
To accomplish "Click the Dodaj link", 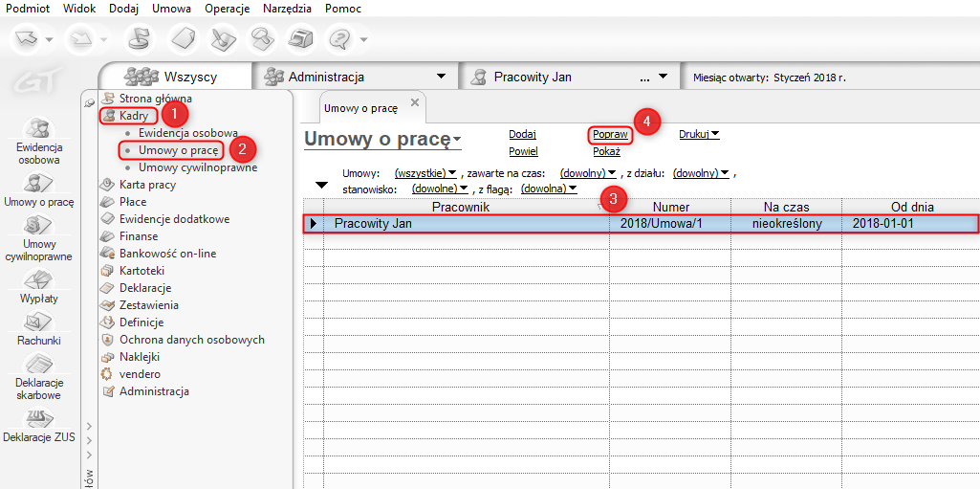I will tap(522, 135).
